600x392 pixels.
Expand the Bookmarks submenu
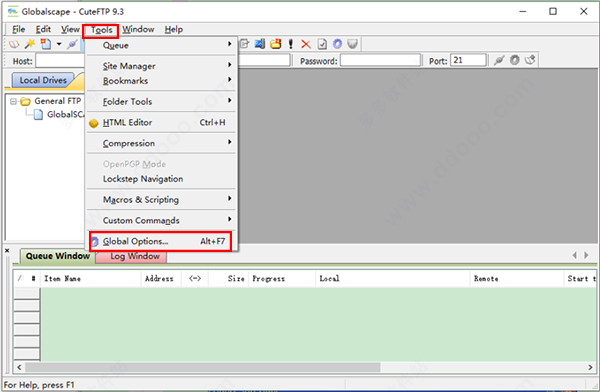point(161,81)
